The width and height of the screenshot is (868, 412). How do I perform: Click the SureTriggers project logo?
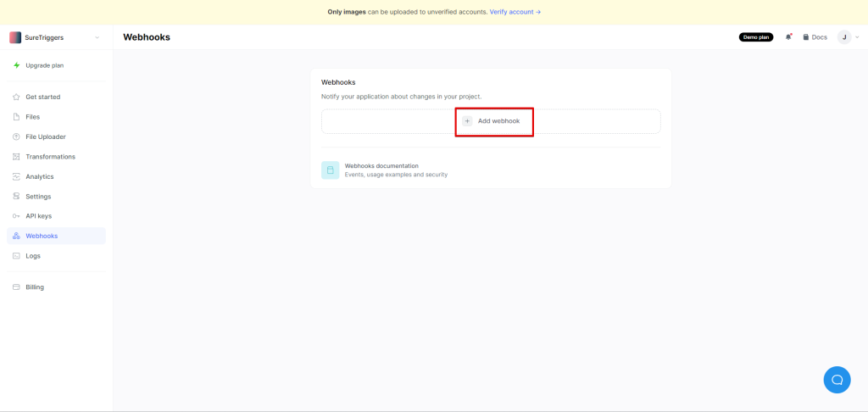pyautogui.click(x=15, y=37)
